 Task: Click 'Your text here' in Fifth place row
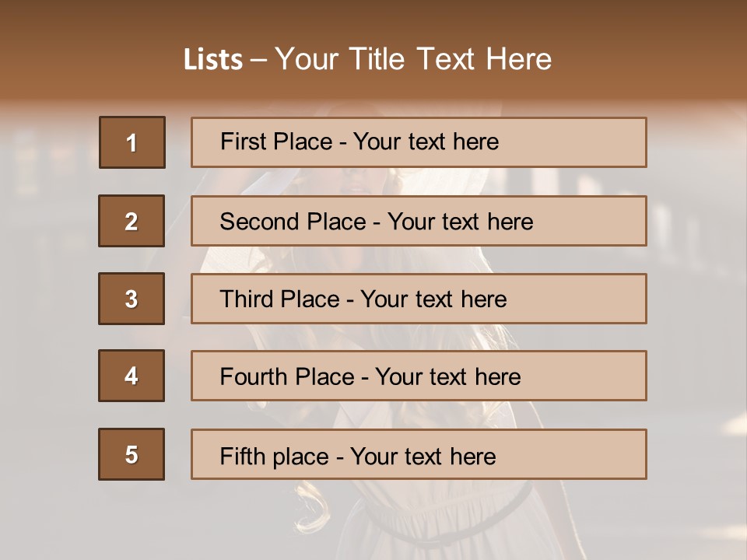coord(423,457)
